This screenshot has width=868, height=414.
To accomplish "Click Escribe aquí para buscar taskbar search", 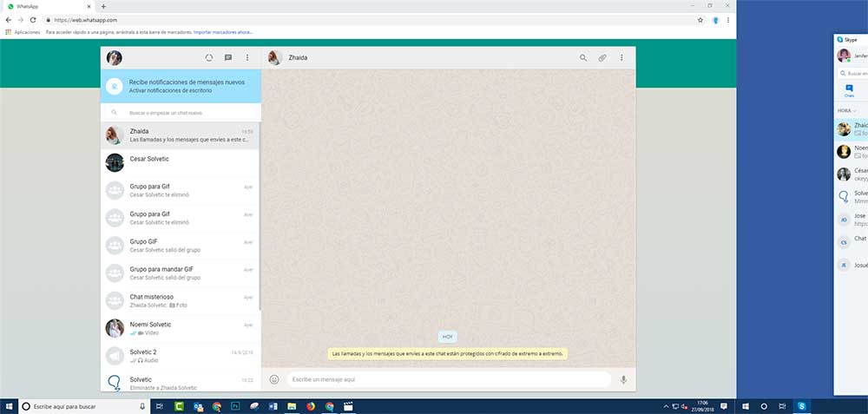I will coord(85,406).
